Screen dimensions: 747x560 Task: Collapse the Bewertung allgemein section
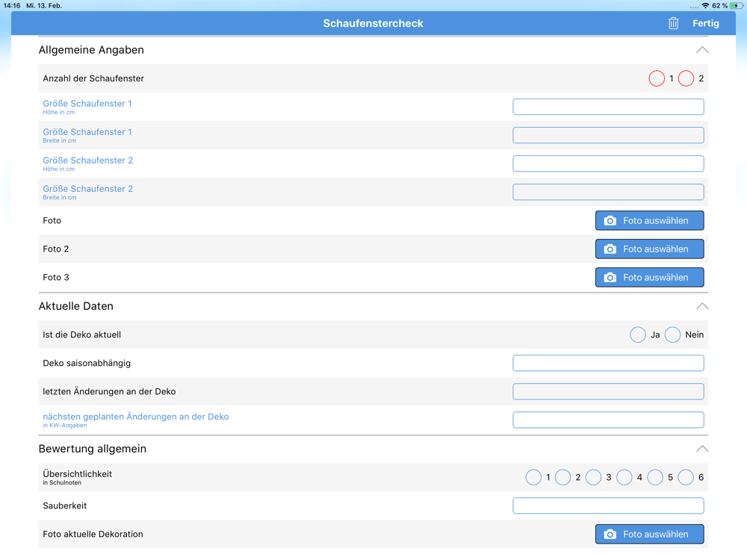702,449
